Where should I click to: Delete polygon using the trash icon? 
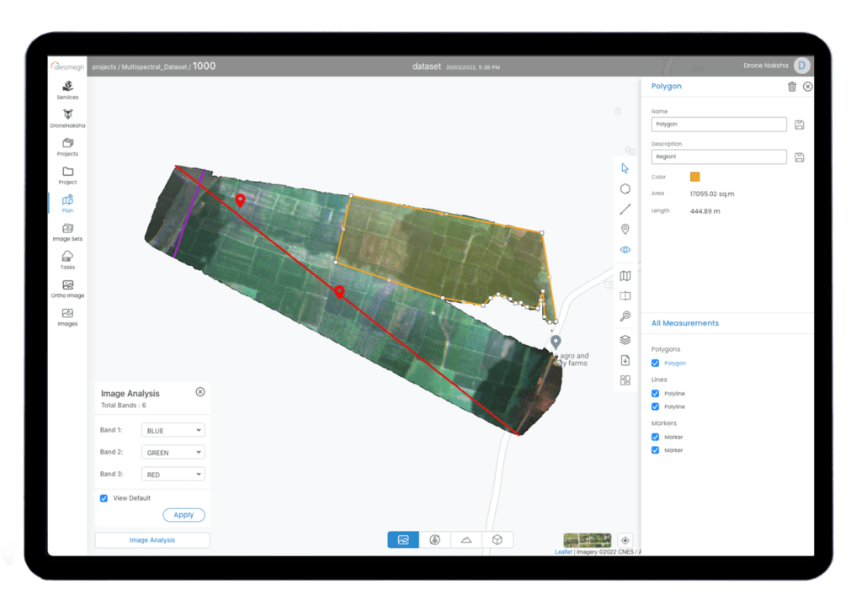tap(791, 87)
